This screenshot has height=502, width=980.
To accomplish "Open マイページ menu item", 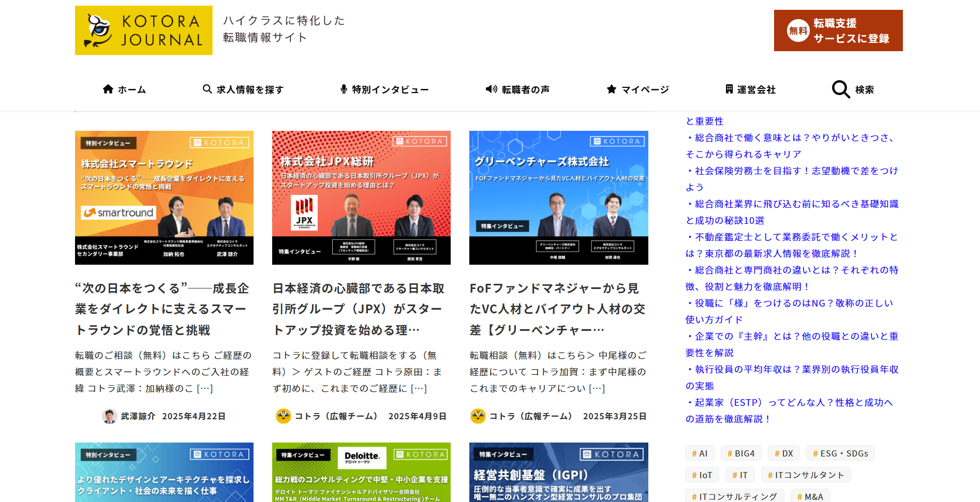I will pos(637,89).
